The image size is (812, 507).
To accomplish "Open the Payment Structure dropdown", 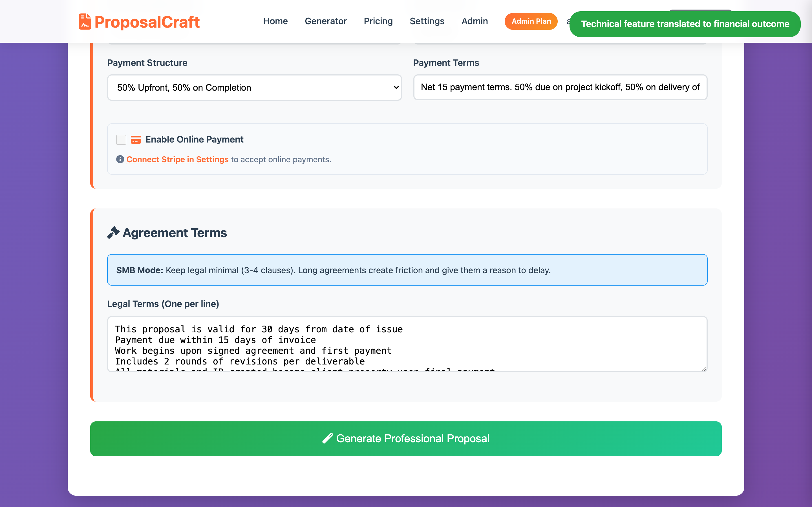I will coord(254,88).
